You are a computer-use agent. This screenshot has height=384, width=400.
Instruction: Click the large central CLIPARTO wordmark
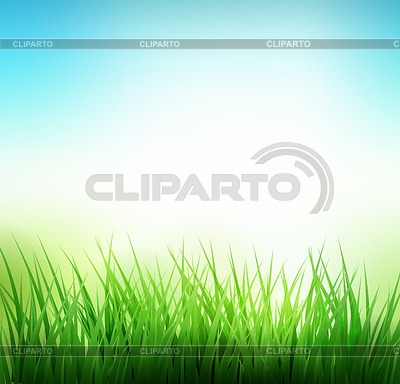click(193, 187)
